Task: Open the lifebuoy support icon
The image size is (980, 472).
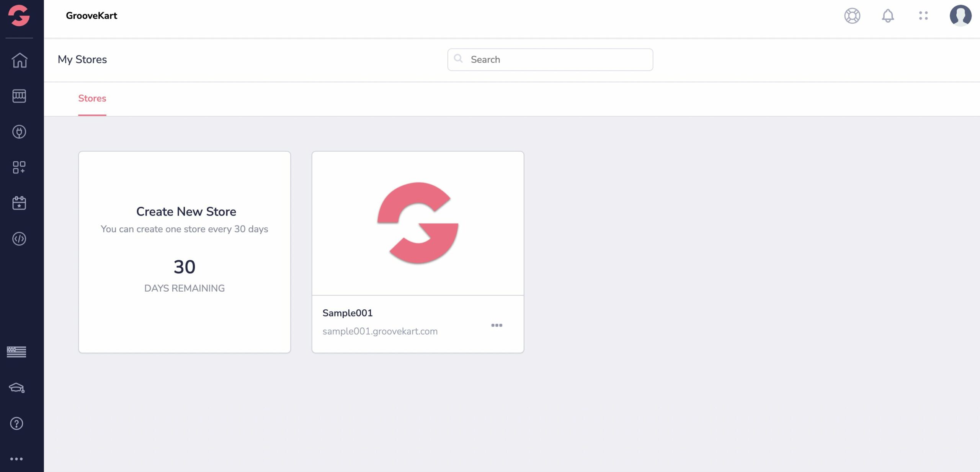Action: pos(852,16)
